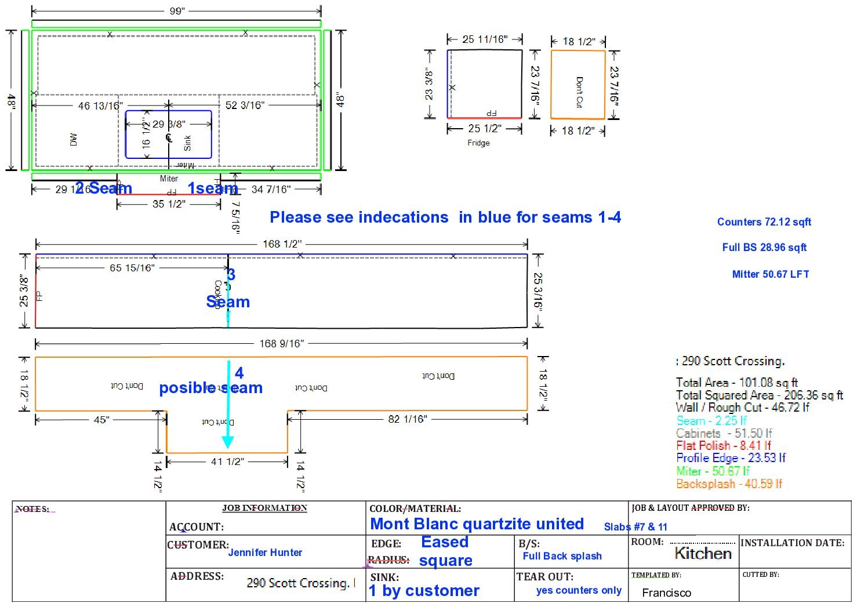Click the orange "Backsplash - 40.59 lf" legend entry

click(x=729, y=484)
